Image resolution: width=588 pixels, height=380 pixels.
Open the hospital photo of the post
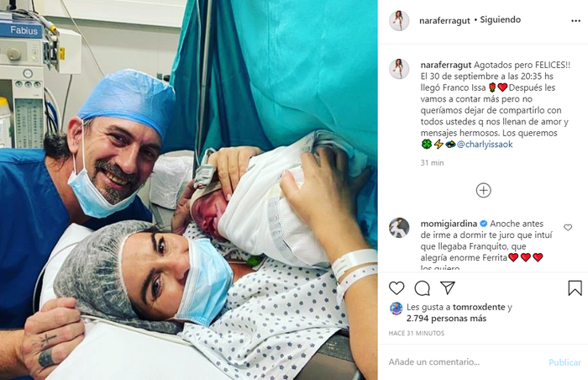pos(189,190)
